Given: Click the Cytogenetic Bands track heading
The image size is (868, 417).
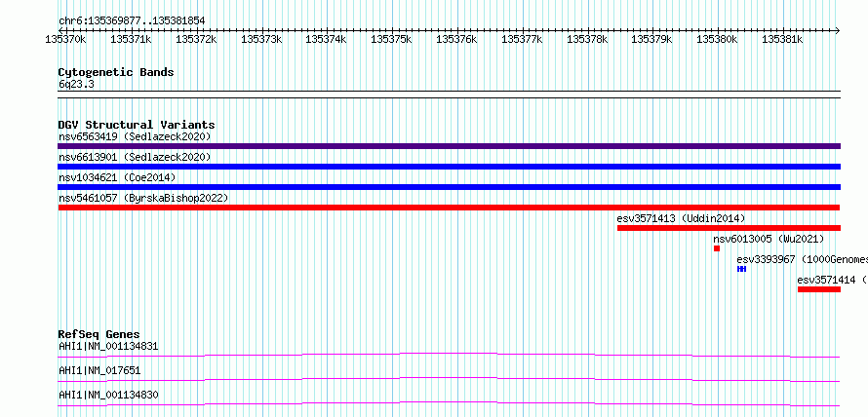Looking at the screenshot, I should click(x=116, y=72).
